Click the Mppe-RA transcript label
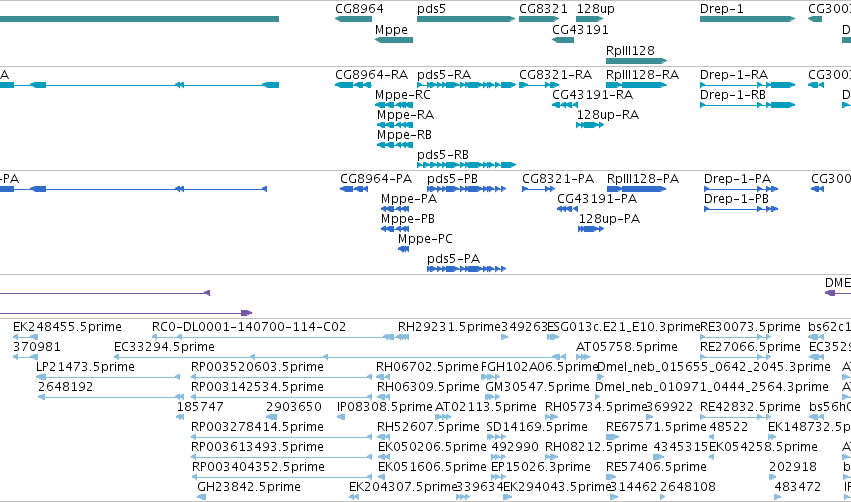Viewport: 851px width, 502px height. click(405, 115)
